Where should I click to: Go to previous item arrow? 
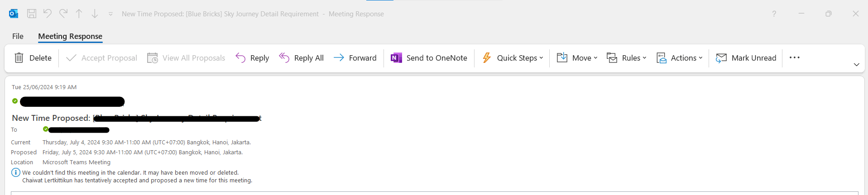point(79,14)
